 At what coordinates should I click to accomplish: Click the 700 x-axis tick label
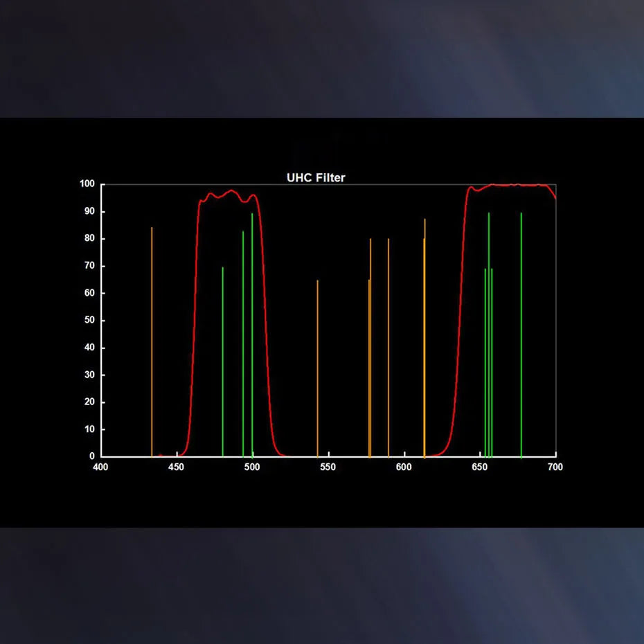pos(555,467)
